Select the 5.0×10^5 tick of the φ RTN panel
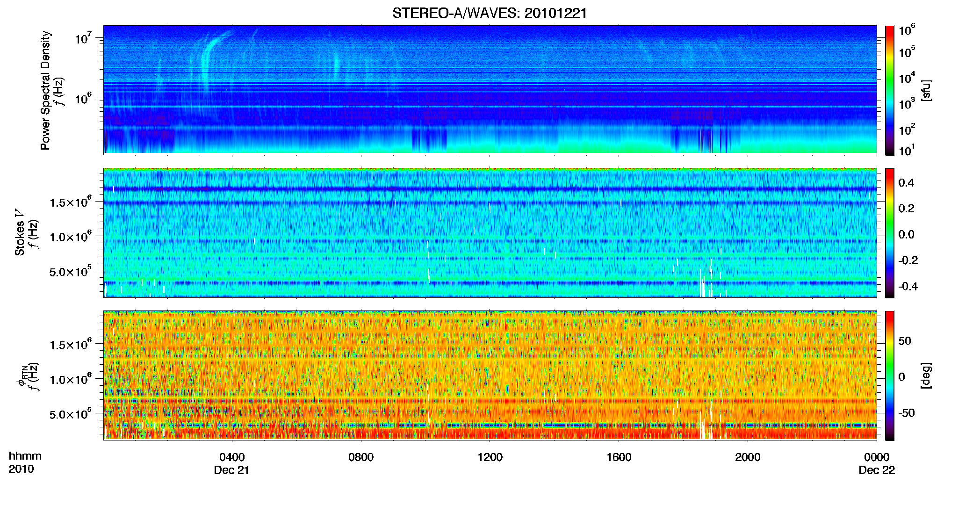The image size is (980, 505). (x=70, y=414)
